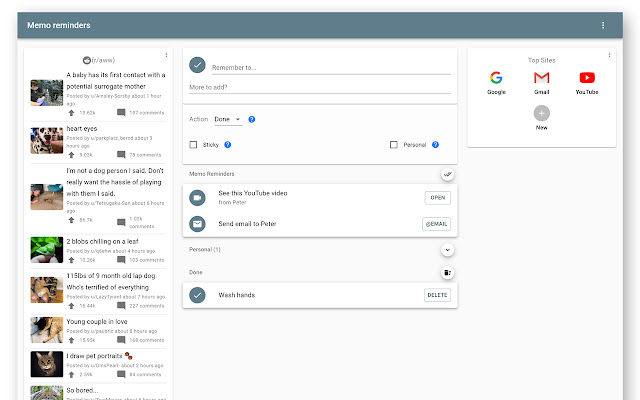The image size is (640, 400).
Task: Click comments icon on baby surrogate mother post
Action: pos(121,112)
